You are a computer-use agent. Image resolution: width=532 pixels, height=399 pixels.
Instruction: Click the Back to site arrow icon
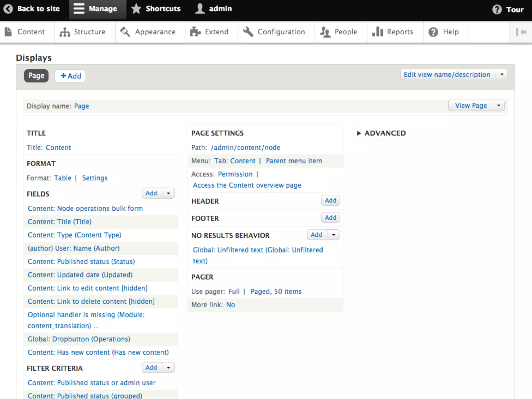click(8, 9)
